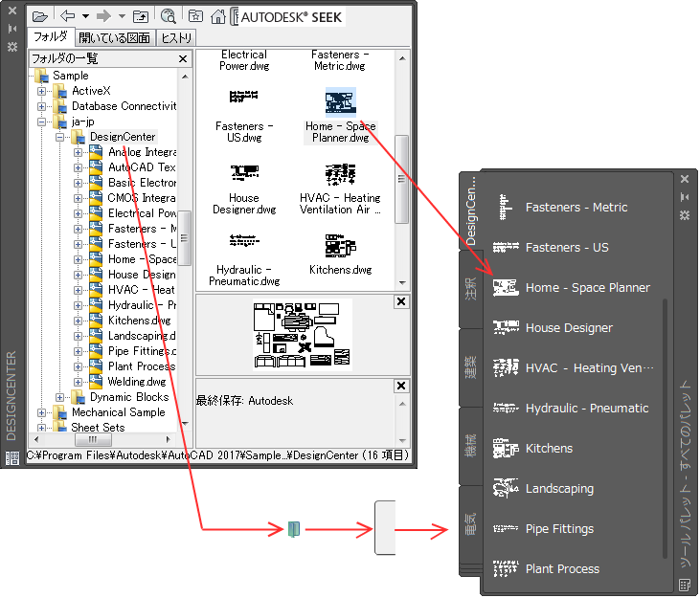The image size is (700, 598).
Task: Expand the Dynamic Blocks folder
Action: [x=59, y=397]
